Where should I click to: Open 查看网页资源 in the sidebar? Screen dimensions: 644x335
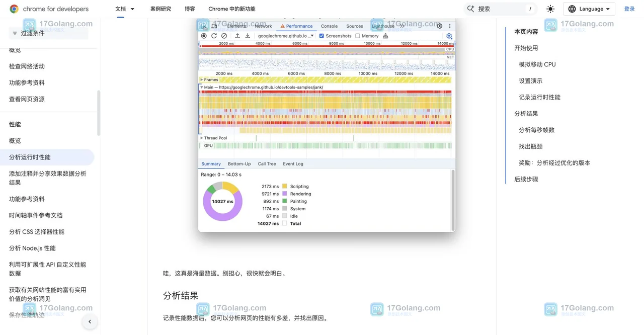pyautogui.click(x=27, y=99)
